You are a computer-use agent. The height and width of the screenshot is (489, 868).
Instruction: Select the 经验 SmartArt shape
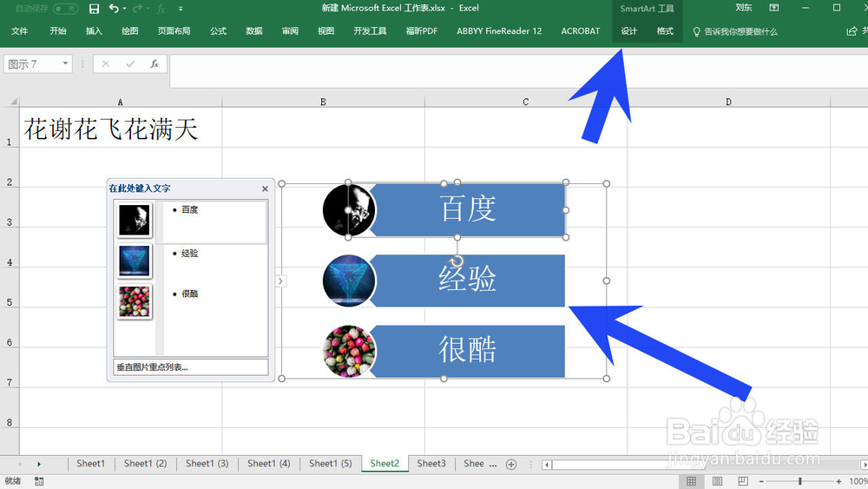tap(469, 281)
